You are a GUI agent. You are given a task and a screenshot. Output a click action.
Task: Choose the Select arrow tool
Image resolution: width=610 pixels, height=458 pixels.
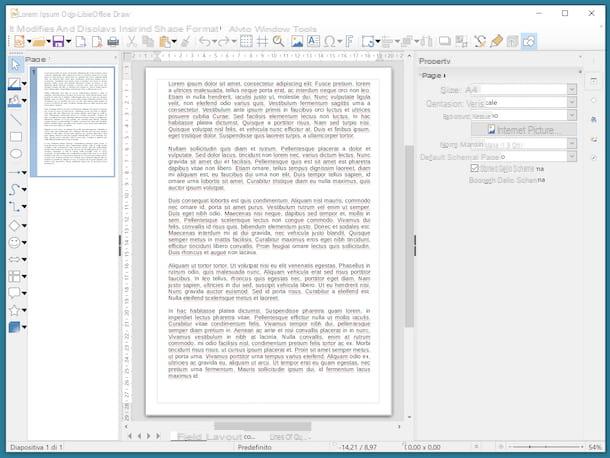tap(16, 65)
